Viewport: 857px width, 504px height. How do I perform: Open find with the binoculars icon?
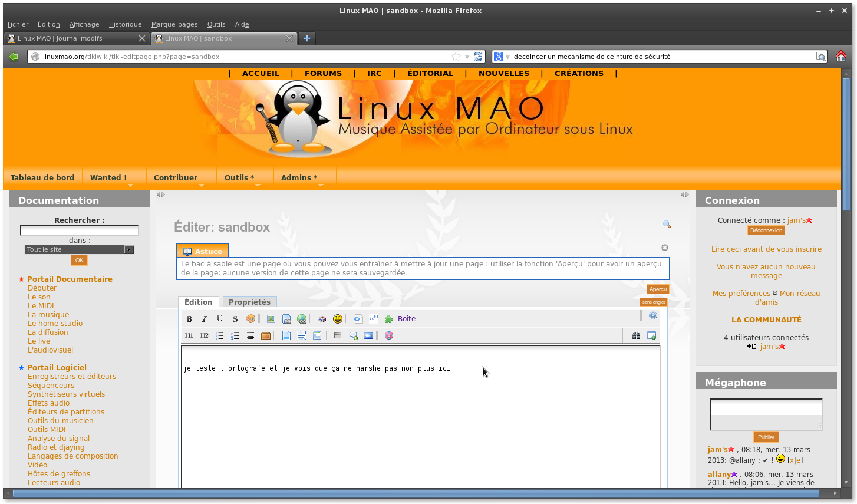click(x=636, y=335)
